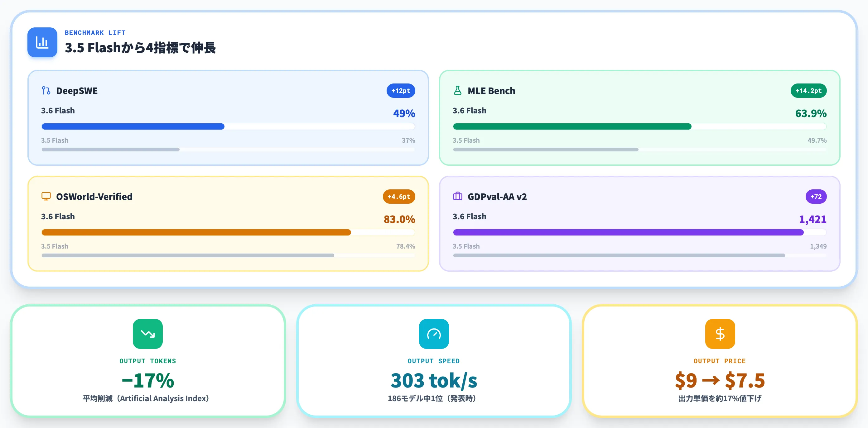Click the +14.2pt badge on MLE Bench

coord(808,91)
